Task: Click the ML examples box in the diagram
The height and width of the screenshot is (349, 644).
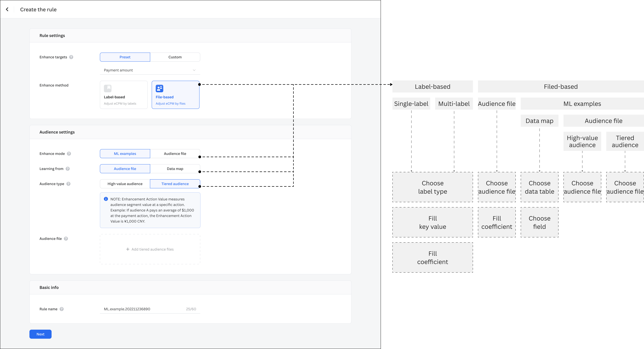Action: tap(582, 104)
